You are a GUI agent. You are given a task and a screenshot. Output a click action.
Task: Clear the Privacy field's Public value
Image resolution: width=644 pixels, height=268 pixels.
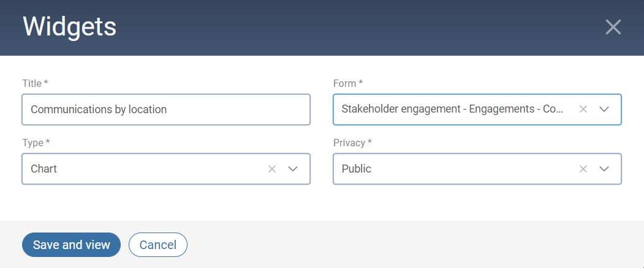coord(583,169)
